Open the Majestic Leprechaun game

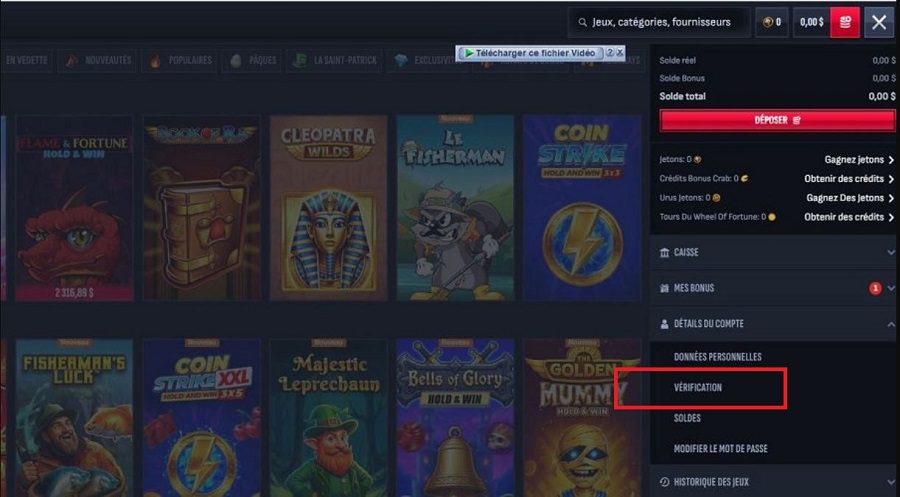[328, 418]
